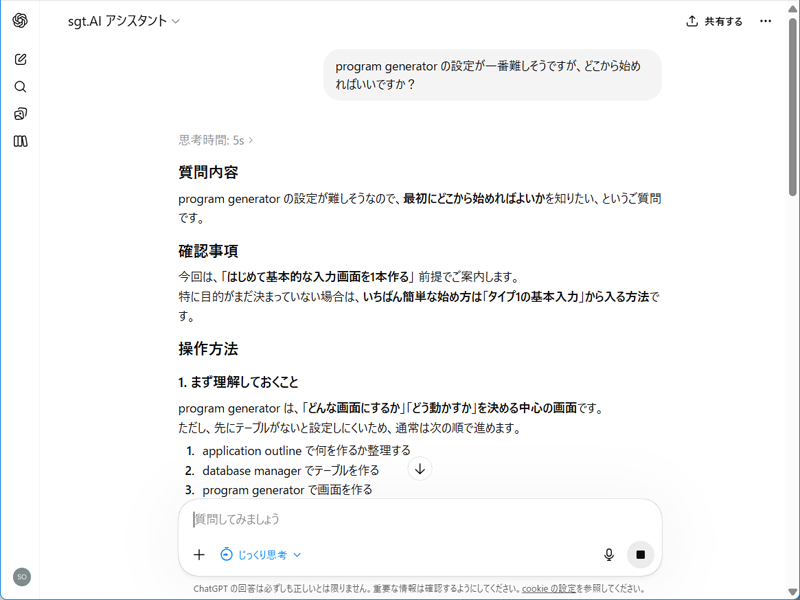
Task: Open the SO profile avatar
Action: pos(22,577)
